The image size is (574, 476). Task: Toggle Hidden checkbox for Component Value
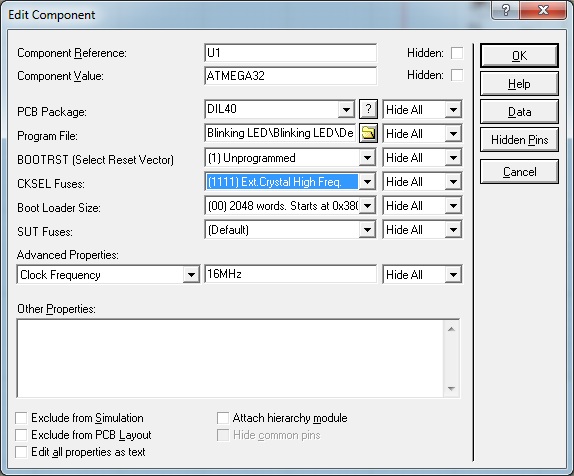click(x=456, y=75)
